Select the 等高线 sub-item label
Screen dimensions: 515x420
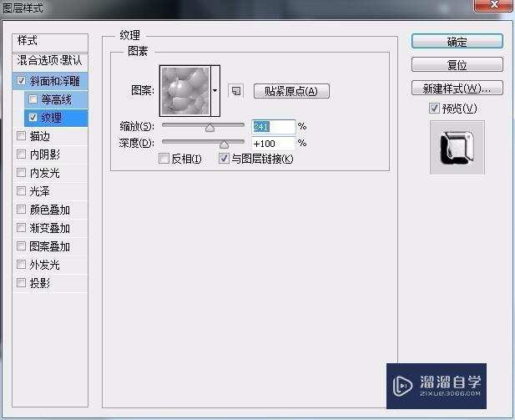click(x=56, y=99)
